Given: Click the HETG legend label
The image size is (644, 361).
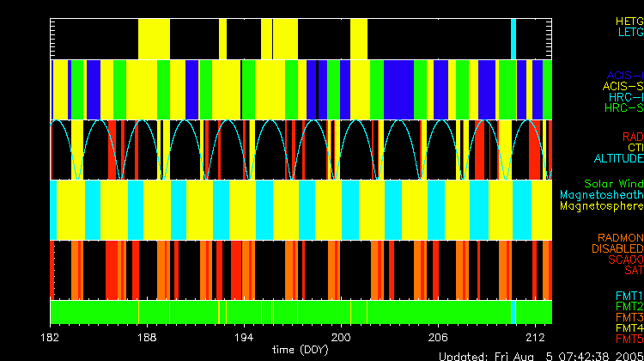Looking at the screenshot, I should tap(629, 20).
